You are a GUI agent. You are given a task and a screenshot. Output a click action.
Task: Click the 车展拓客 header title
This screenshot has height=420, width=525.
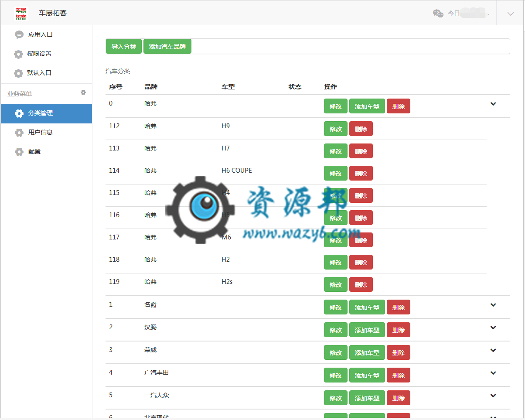[53, 13]
